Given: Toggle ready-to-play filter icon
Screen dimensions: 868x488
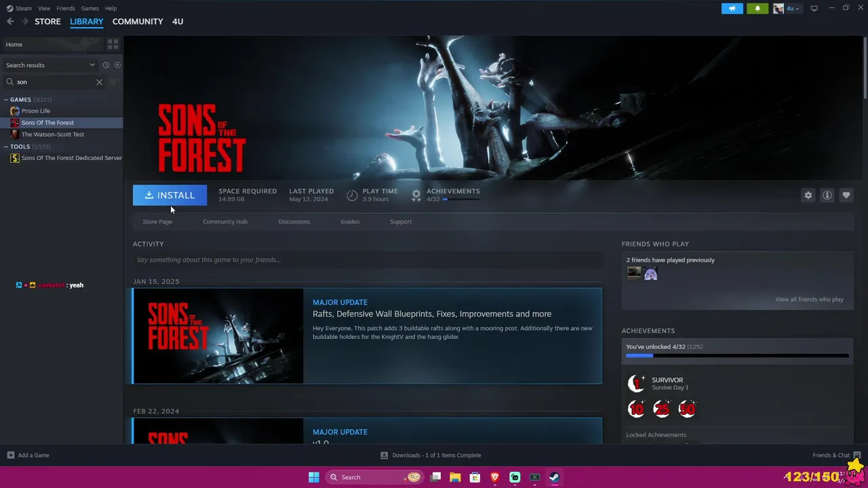Looking at the screenshot, I should click(x=117, y=65).
